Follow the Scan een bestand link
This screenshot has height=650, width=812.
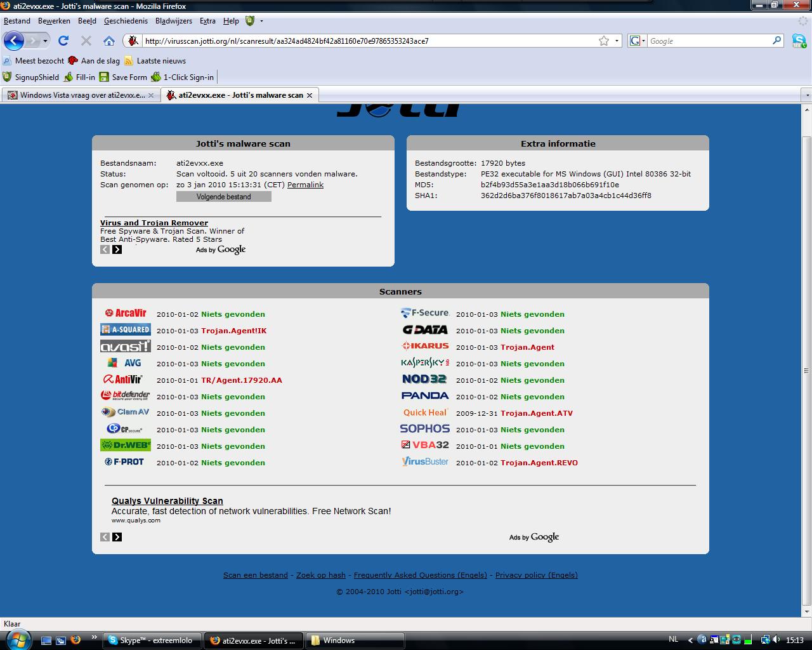coord(256,575)
